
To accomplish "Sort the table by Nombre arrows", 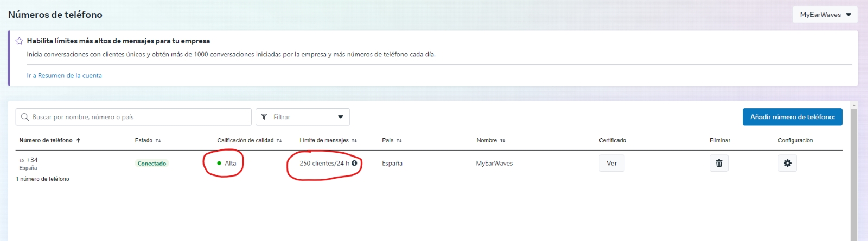I will 503,141.
